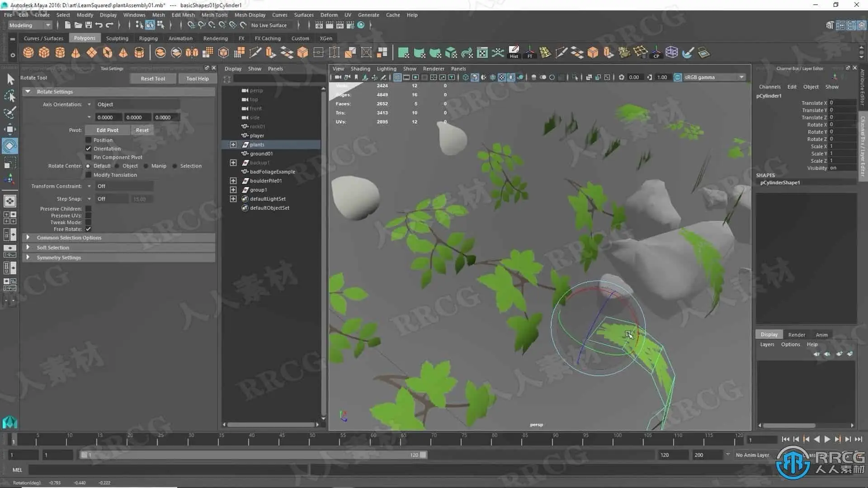Switch to the Sculpting shelf tab
This screenshot has width=868, height=488.
pos(117,38)
